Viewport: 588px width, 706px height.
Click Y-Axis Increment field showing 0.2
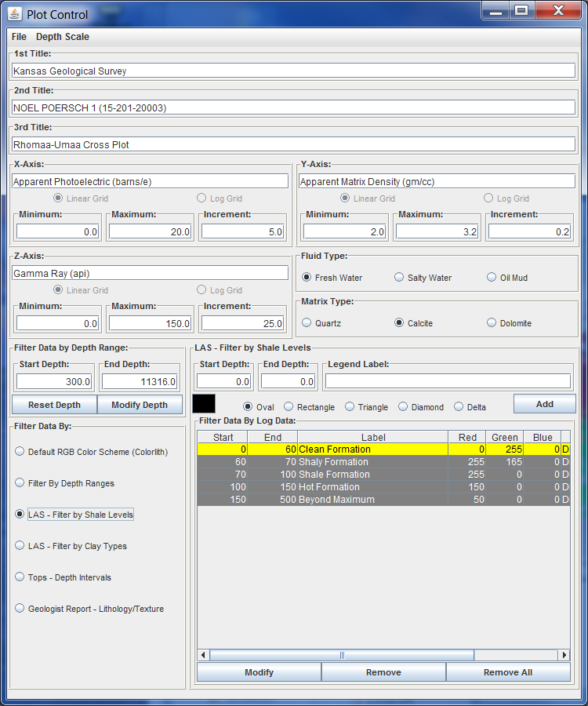[x=529, y=231]
